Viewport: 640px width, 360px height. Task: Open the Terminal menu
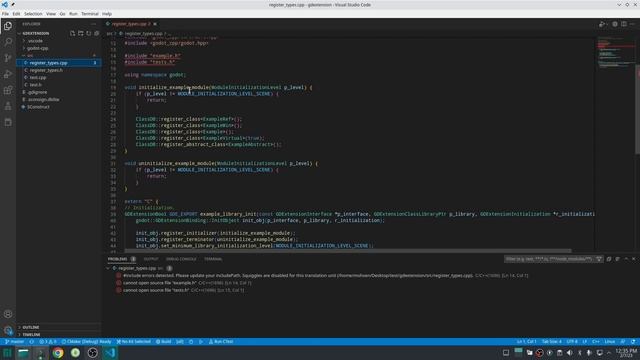[90, 13]
